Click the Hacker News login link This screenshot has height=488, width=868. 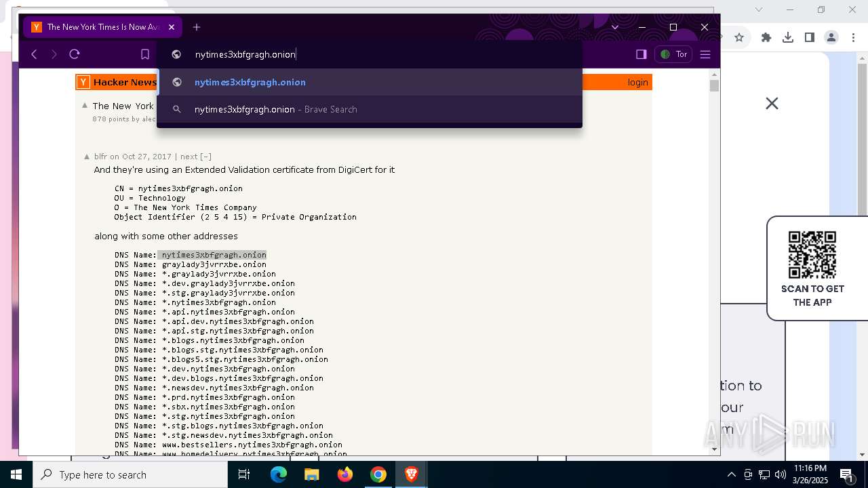click(x=638, y=82)
